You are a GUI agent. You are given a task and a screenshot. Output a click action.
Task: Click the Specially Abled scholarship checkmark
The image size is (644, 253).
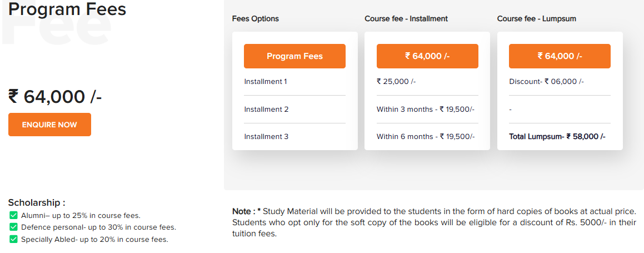[14, 239]
